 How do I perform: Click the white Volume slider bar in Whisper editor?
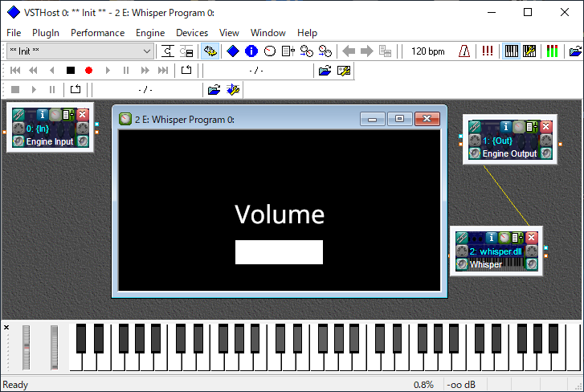click(279, 252)
